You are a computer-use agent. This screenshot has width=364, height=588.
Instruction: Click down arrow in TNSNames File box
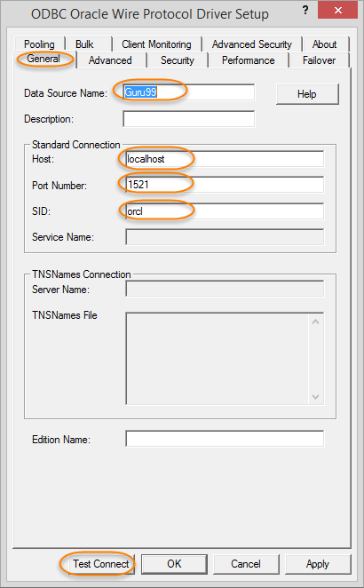[x=316, y=397]
